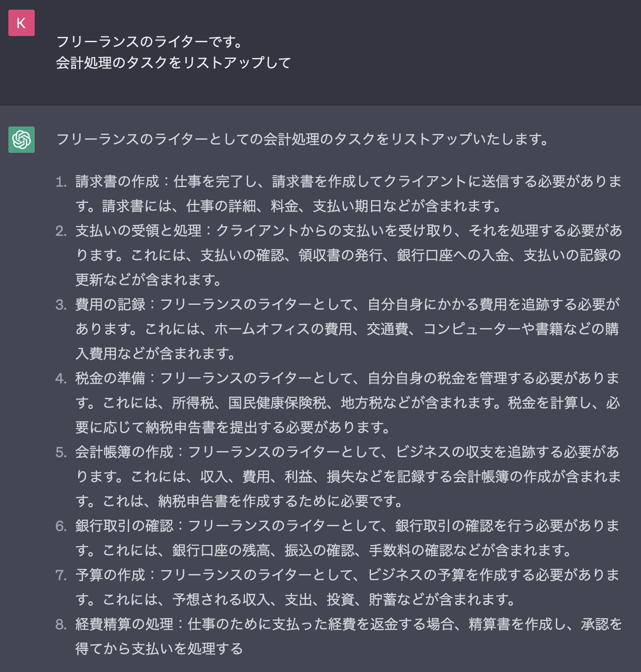Click the heading 税金の準備 in item 4

110,378
